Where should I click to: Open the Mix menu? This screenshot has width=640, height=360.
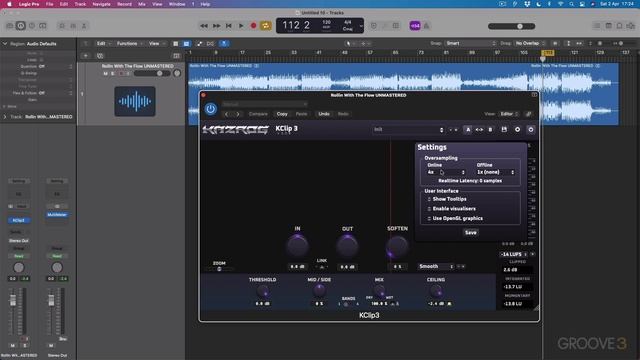click(x=142, y=4)
